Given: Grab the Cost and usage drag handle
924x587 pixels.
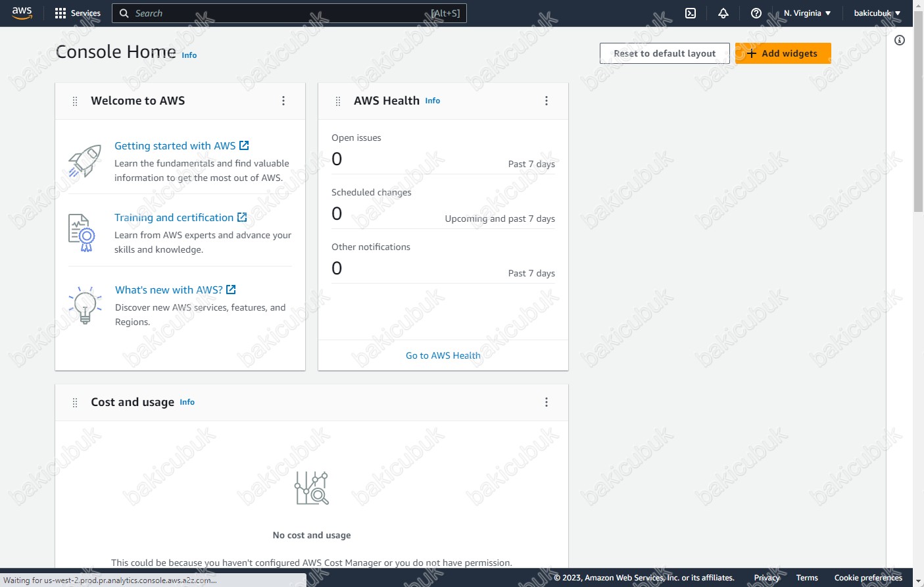Looking at the screenshot, I should click(75, 403).
